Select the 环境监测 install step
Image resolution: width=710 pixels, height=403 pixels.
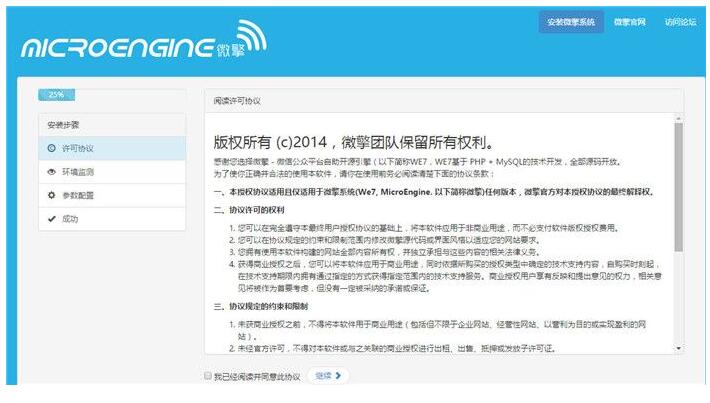112,172
